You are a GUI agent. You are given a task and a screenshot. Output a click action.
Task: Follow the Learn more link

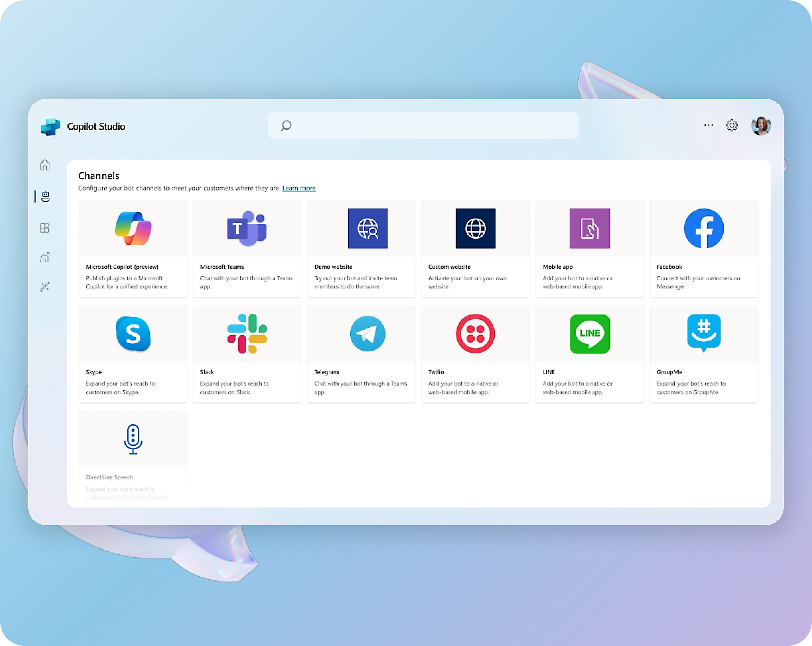[x=299, y=188]
